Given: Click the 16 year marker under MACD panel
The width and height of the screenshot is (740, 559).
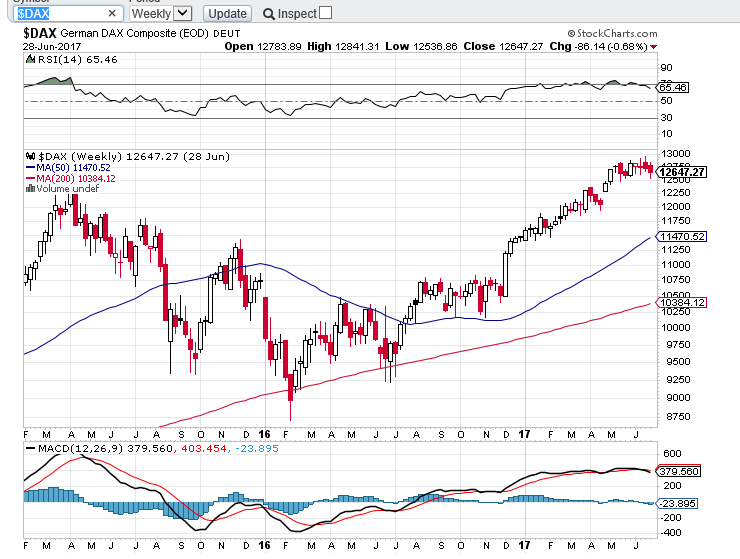Looking at the screenshot, I should point(265,545).
